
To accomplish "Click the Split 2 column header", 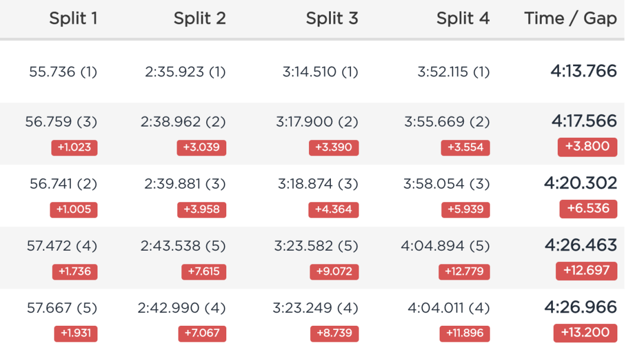I will pyautogui.click(x=200, y=18).
